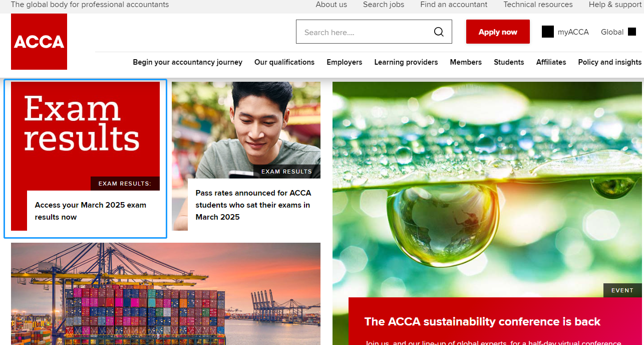Image resolution: width=644 pixels, height=345 pixels.
Task: Select the Members navigation item
Action: point(465,62)
